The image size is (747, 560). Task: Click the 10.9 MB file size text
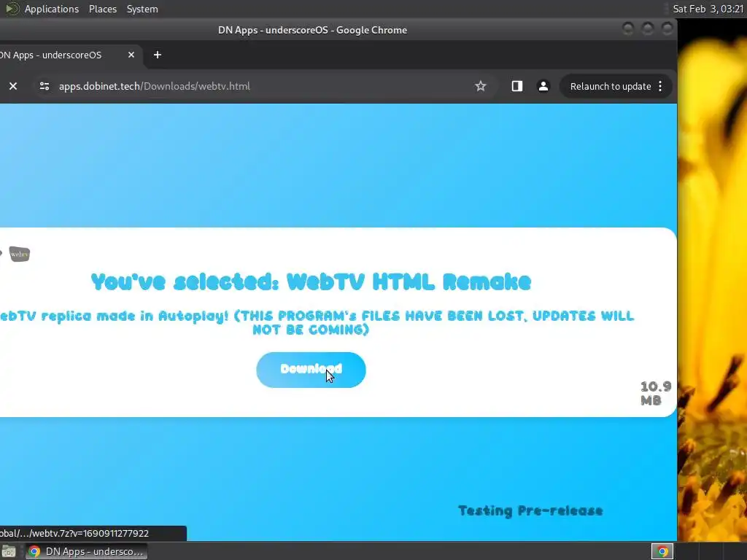click(656, 393)
